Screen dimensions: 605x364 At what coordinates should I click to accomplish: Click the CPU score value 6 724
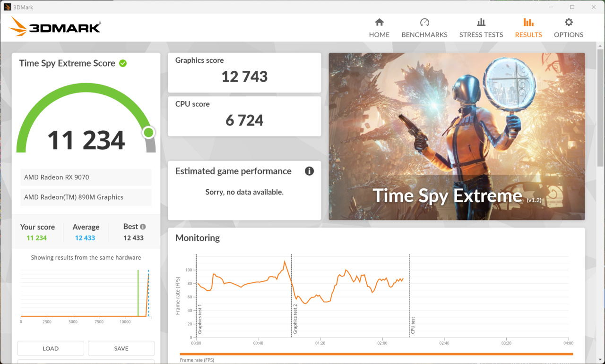[244, 120]
